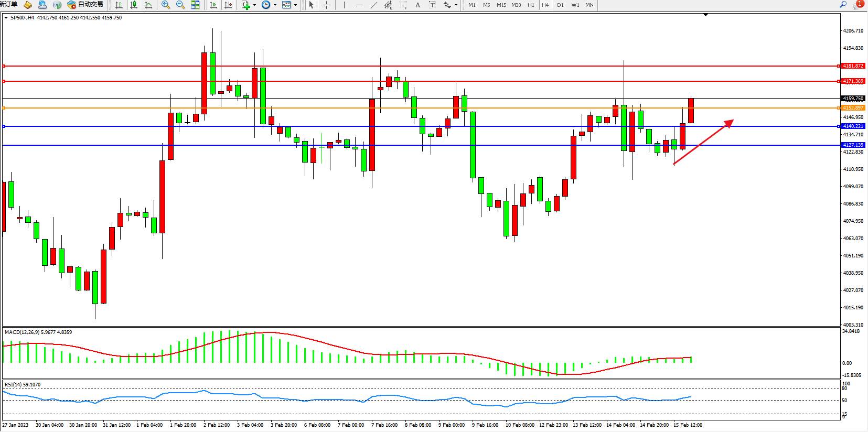Click the orange 4152.897 price level label
The height and width of the screenshot is (432, 868).
click(853, 108)
